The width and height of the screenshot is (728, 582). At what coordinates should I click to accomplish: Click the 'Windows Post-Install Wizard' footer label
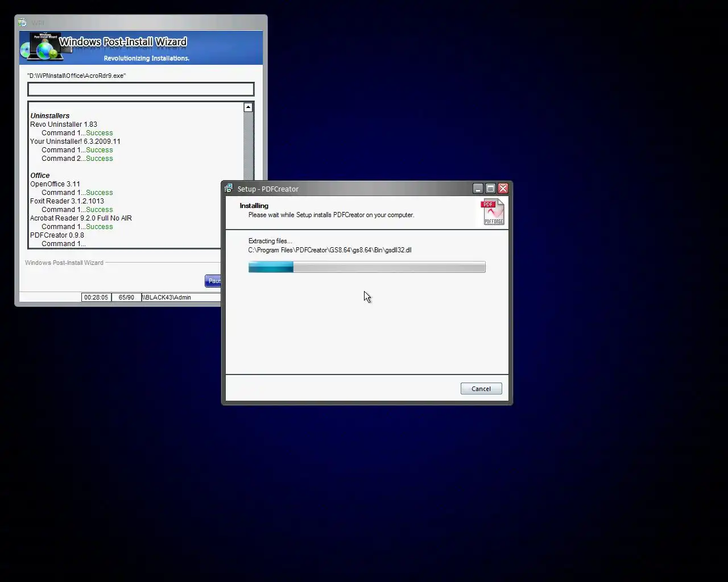click(x=64, y=263)
